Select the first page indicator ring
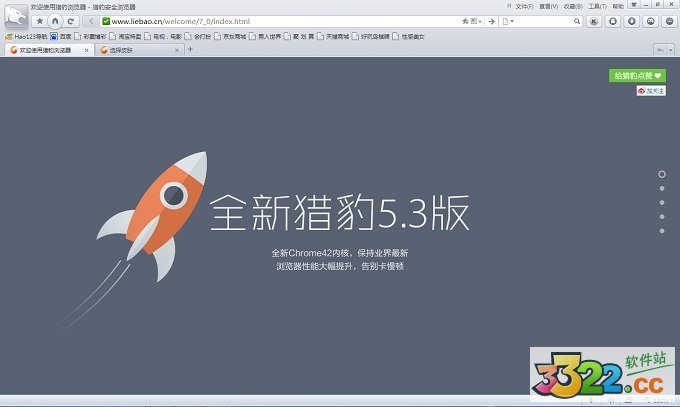 (662, 174)
